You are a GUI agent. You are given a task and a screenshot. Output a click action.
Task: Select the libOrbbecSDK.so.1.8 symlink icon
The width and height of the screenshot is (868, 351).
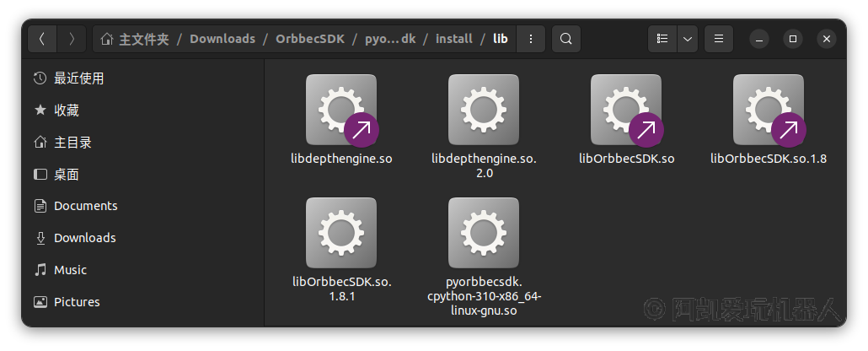[769, 110]
